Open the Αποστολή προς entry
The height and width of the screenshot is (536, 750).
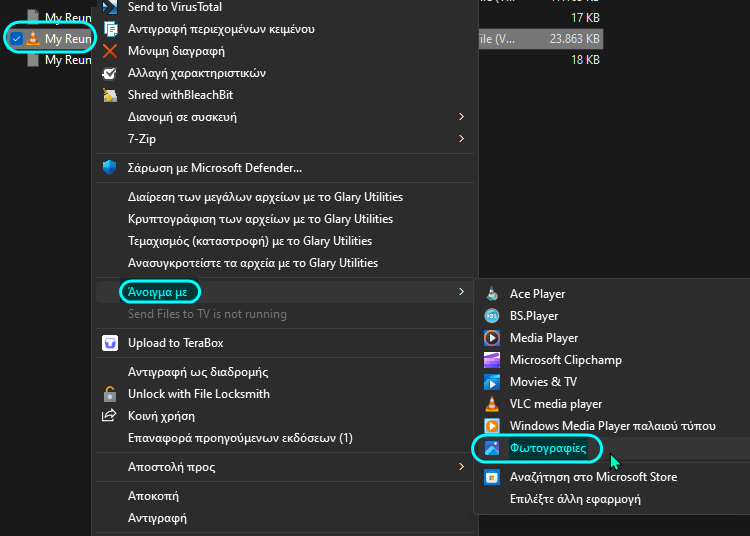tap(285, 467)
